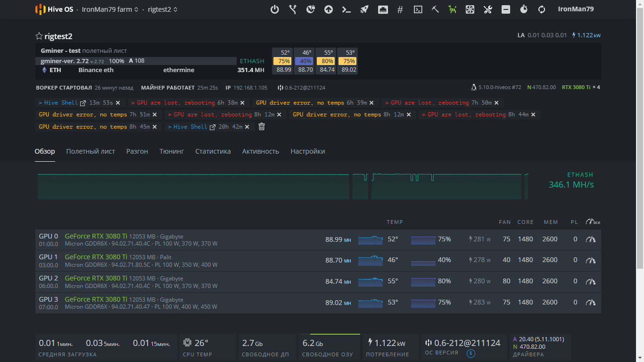Star the rigtest2 worker as favorite
The height and width of the screenshot is (362, 644).
point(38,36)
